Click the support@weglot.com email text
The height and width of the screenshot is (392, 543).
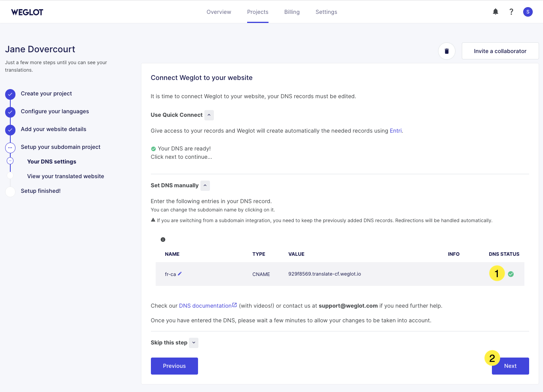(x=348, y=306)
